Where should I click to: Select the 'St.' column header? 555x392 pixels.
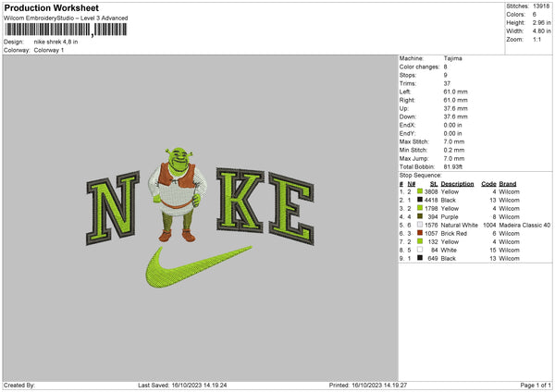click(x=434, y=184)
